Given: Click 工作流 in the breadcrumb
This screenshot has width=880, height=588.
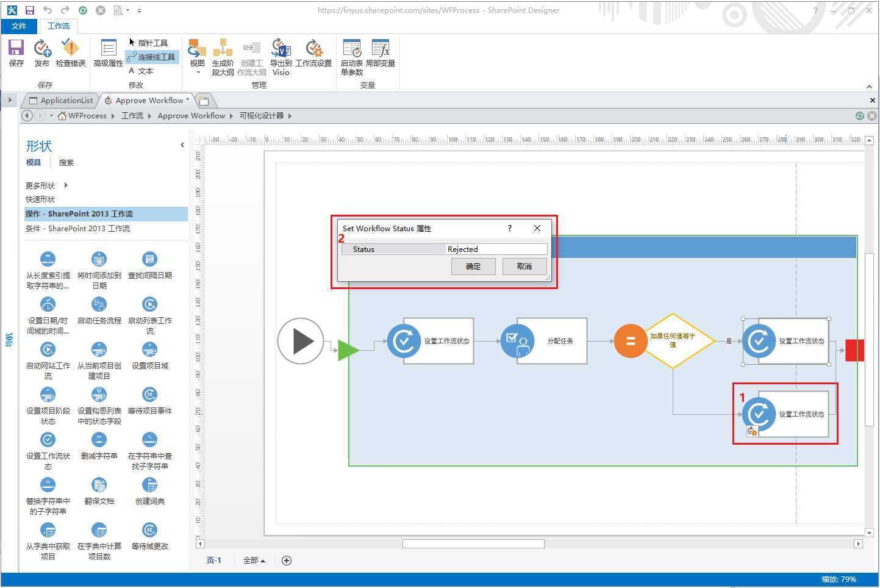Looking at the screenshot, I should tap(132, 116).
